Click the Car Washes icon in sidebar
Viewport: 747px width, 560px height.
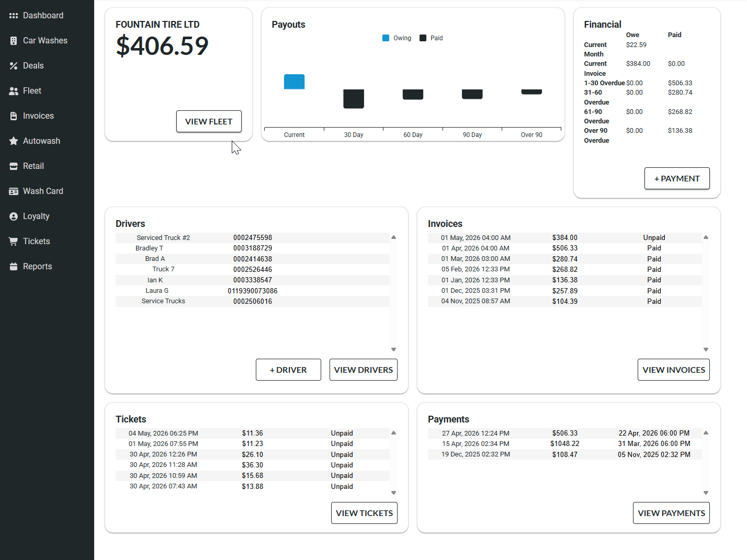14,41
